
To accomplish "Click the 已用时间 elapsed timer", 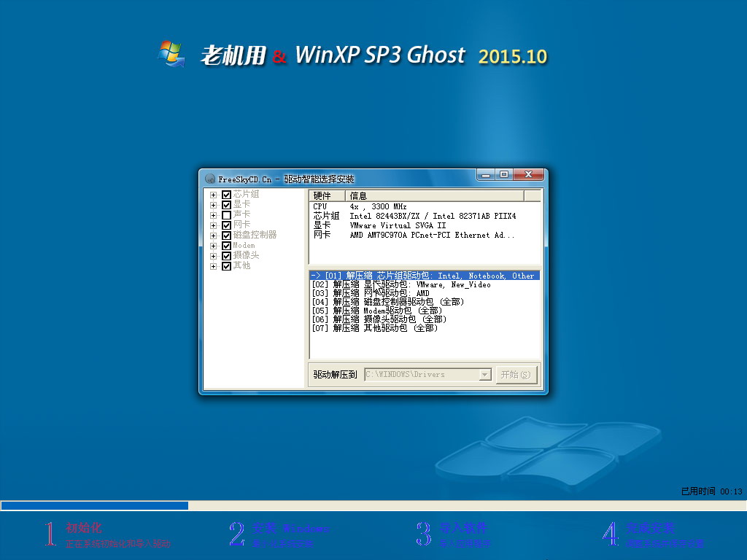I will click(x=712, y=491).
